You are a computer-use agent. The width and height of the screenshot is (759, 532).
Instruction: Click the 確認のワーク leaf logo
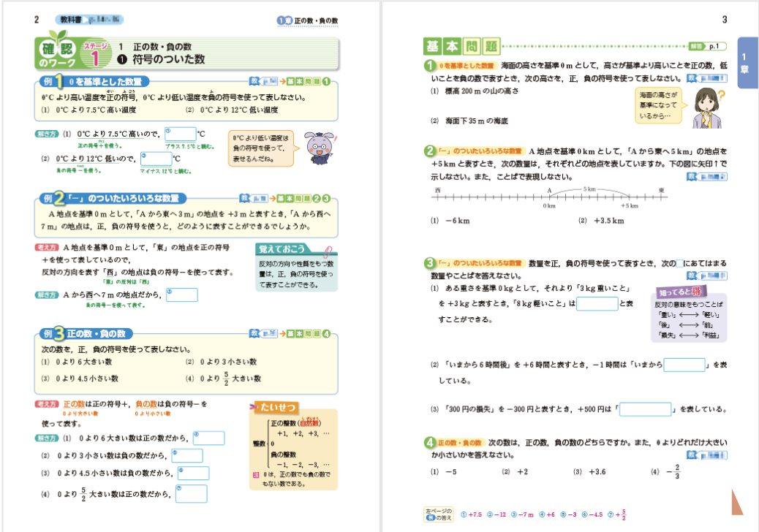pos(58,50)
